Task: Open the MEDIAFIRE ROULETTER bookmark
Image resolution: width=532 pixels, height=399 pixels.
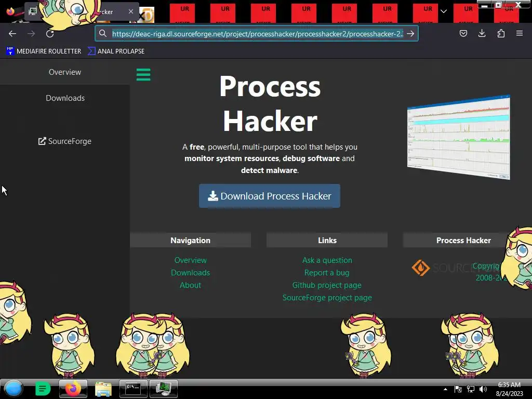Action: coord(44,51)
